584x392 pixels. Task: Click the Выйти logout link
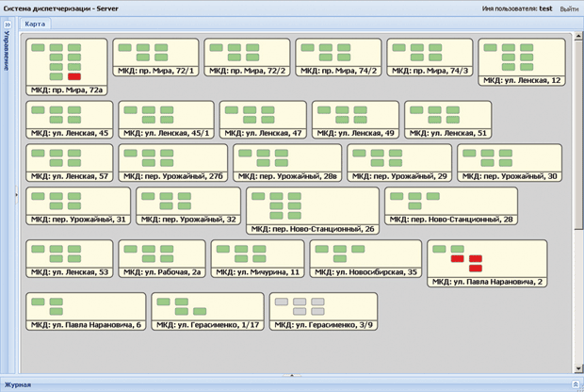569,8
